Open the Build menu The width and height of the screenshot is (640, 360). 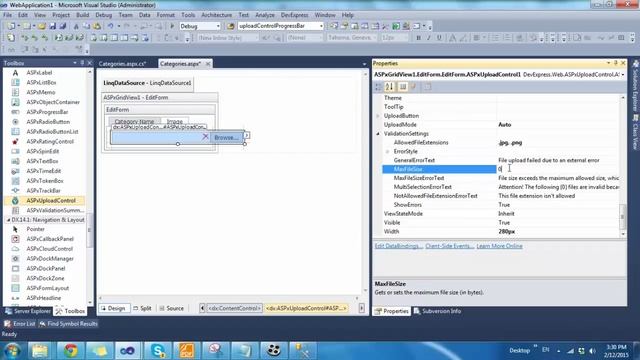82,15
